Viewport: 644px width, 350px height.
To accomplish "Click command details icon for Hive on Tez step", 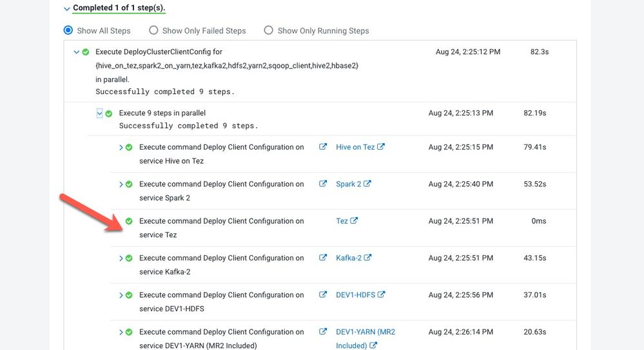I will click(323, 147).
